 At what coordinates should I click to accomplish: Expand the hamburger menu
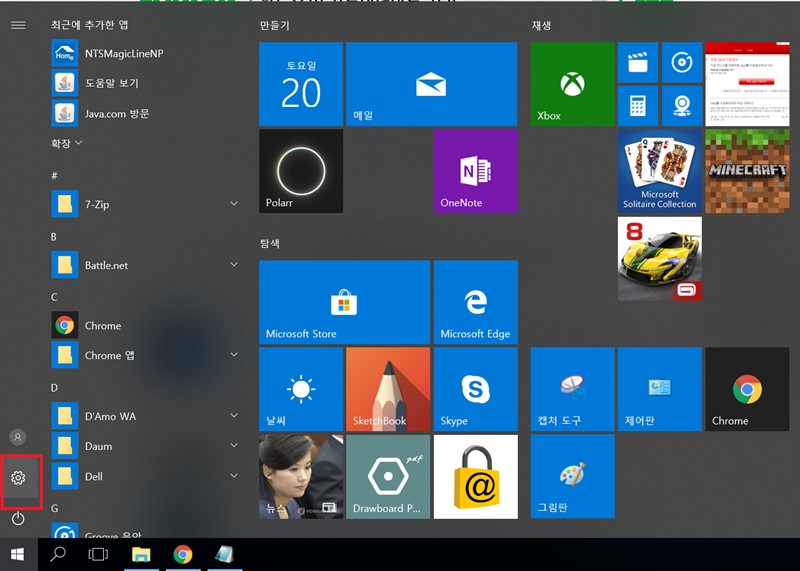coord(18,25)
